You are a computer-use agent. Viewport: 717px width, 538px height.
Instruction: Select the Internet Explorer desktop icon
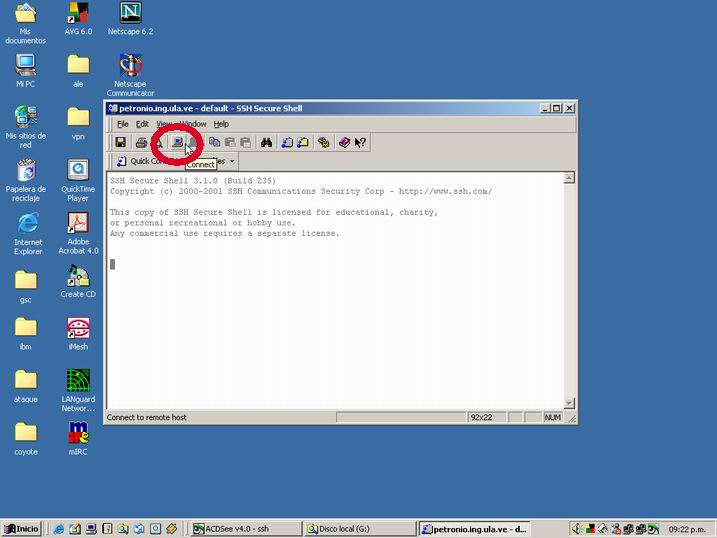[x=28, y=234]
